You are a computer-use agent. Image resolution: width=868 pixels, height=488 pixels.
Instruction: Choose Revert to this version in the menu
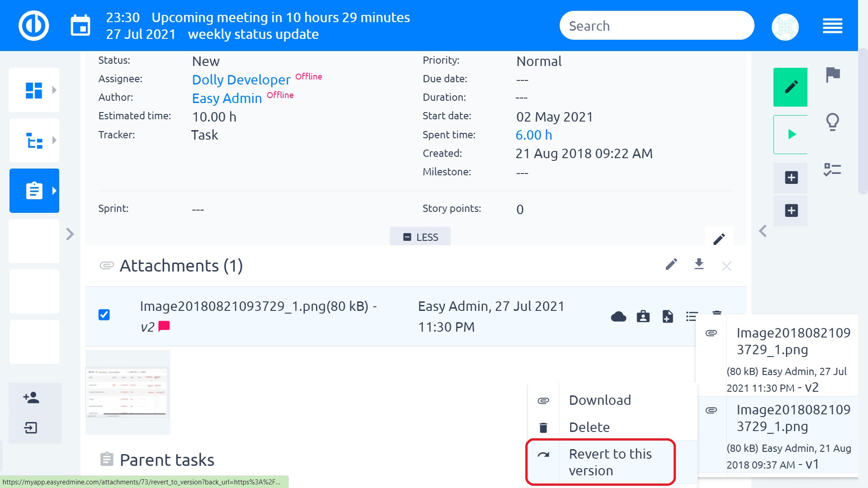(x=610, y=462)
